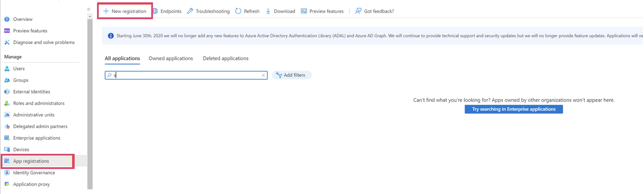Screen dimensions: 644x194
Task: Collapse the left navigation sidebar
Action: pyautogui.click(x=89, y=9)
